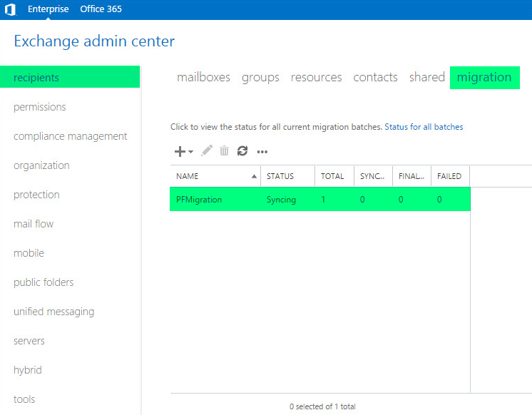Click the pencil edit icon
Viewport: 532px width, 415px height.
tap(207, 150)
